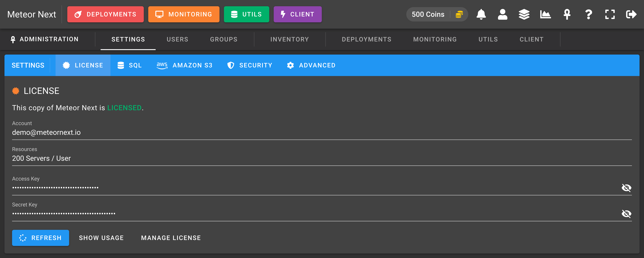Viewport: 644px width, 258px height.
Task: Click the Manage License button
Action: pyautogui.click(x=171, y=238)
